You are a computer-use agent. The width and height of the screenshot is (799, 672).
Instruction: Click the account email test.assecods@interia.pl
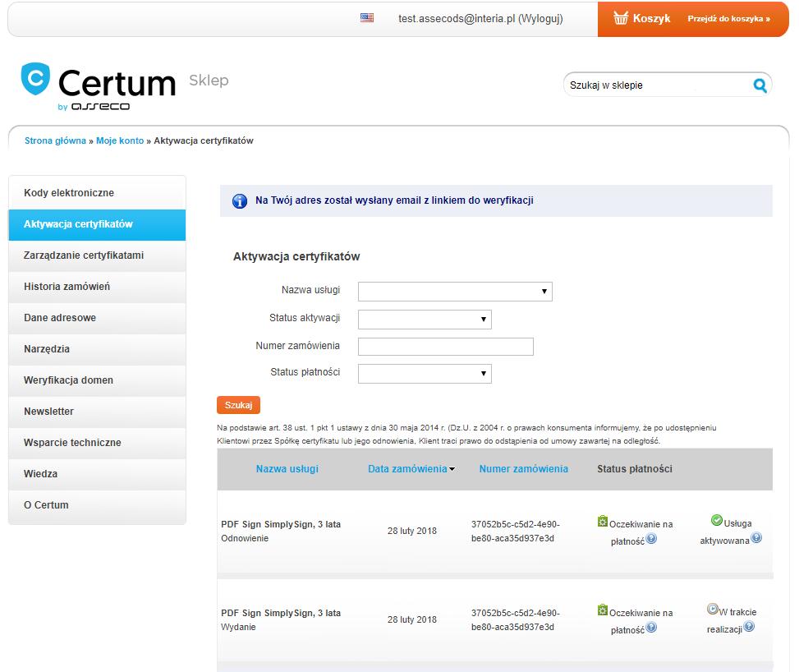(x=457, y=19)
